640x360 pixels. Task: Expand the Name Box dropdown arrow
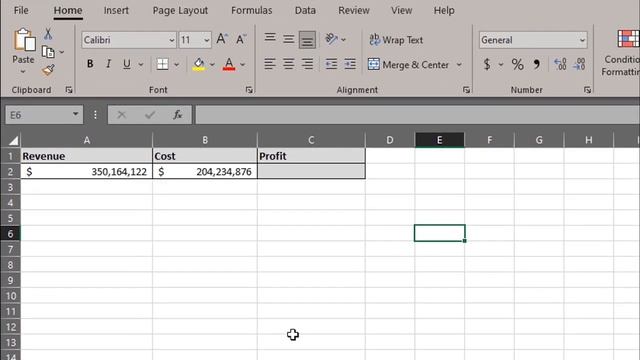76,114
